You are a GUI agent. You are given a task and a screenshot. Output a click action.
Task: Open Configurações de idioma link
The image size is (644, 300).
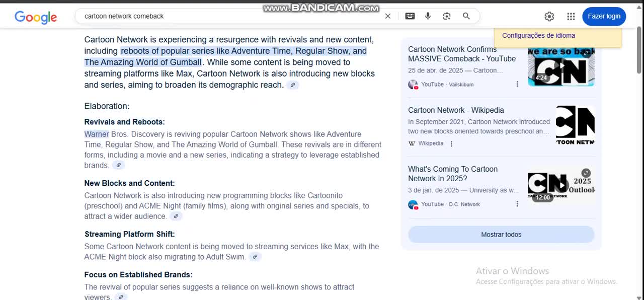538,36
